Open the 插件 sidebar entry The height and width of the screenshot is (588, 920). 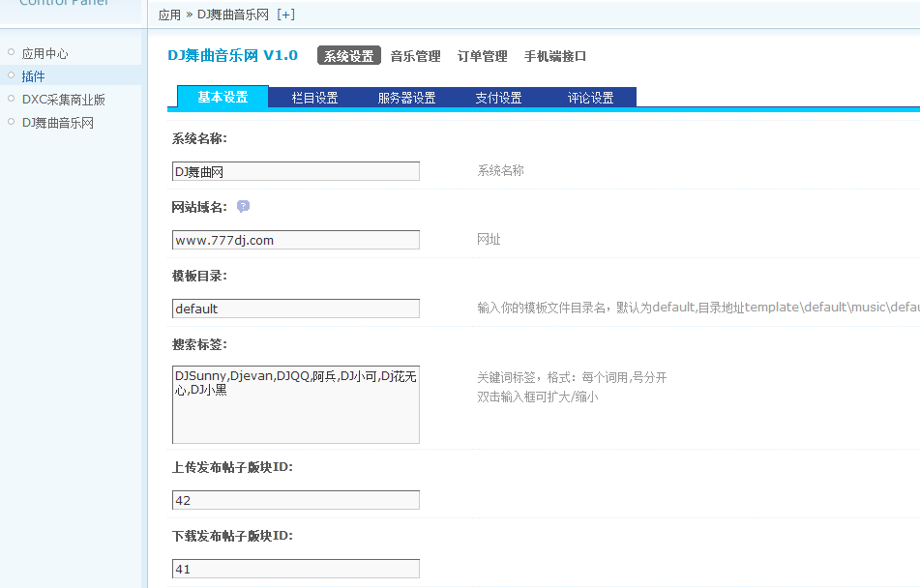[x=35, y=75]
